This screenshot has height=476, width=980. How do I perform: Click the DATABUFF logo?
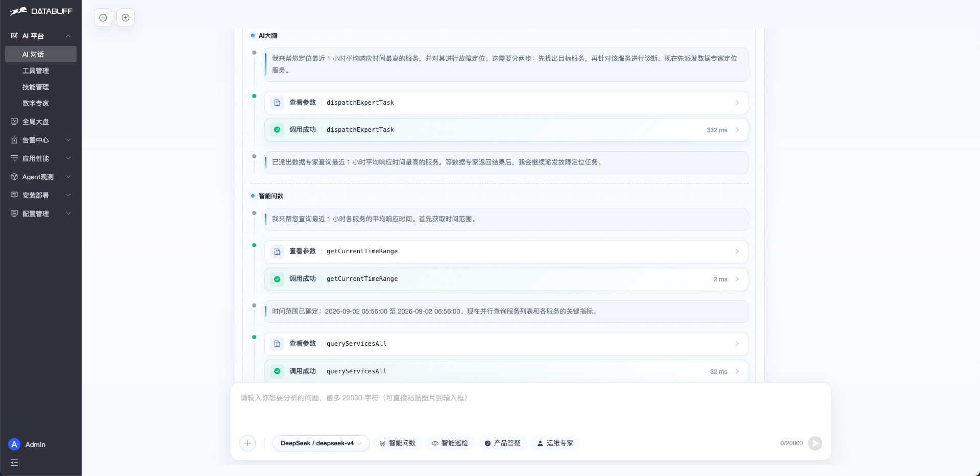(41, 11)
